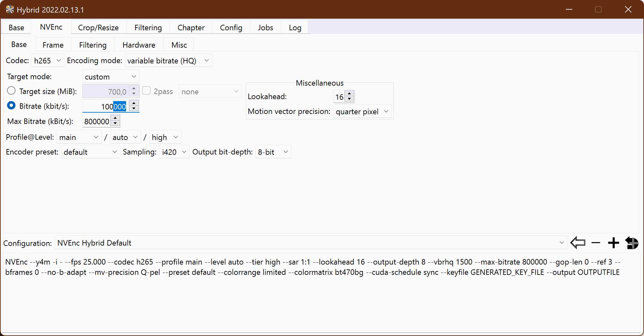Expand the Encoding mode dropdown
This screenshot has height=336, width=644.
click(168, 61)
